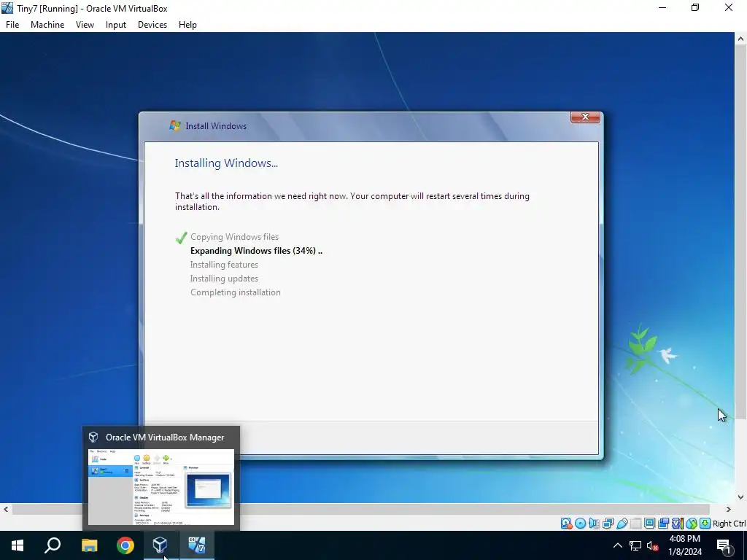The width and height of the screenshot is (747, 560).
Task: Restore down the VirtualBox window
Action: coord(695,8)
